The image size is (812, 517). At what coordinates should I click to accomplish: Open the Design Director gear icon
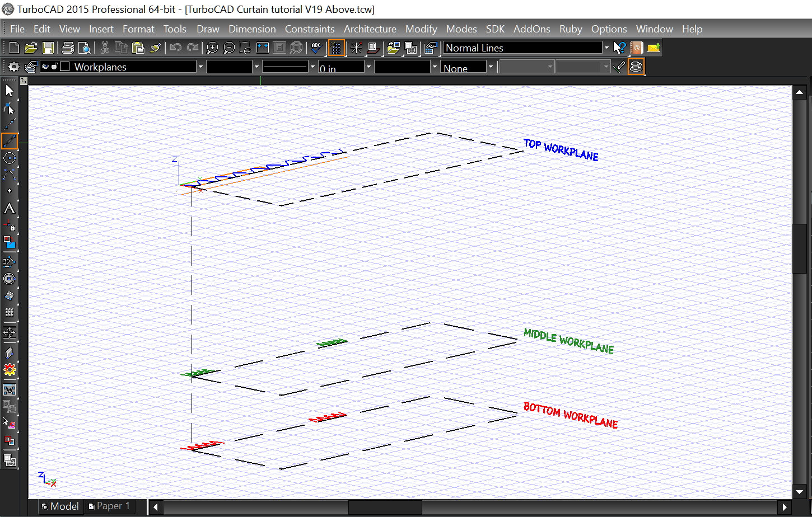tap(13, 67)
